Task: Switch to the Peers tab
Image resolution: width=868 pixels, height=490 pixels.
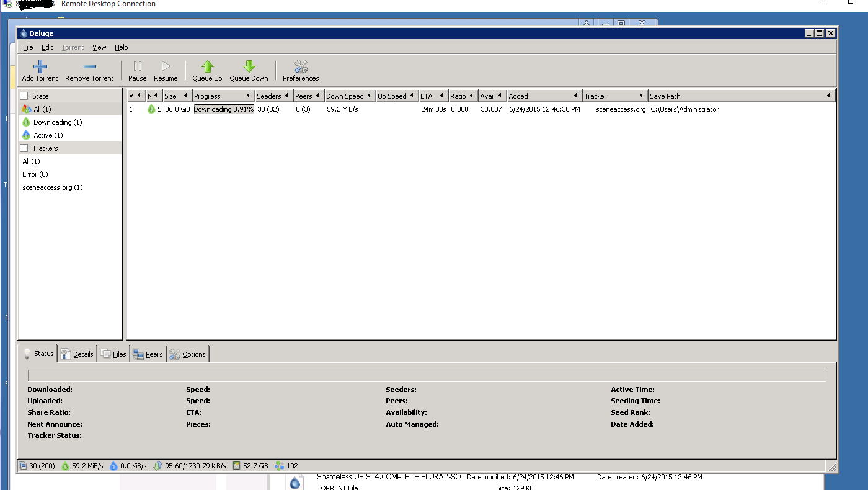Action: [x=148, y=354]
